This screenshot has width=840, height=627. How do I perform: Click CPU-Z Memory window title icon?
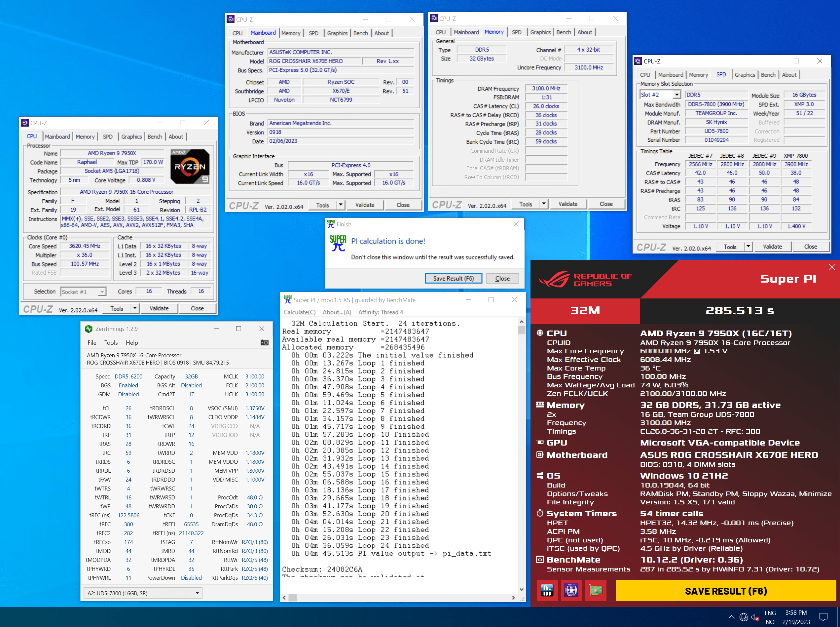click(434, 19)
